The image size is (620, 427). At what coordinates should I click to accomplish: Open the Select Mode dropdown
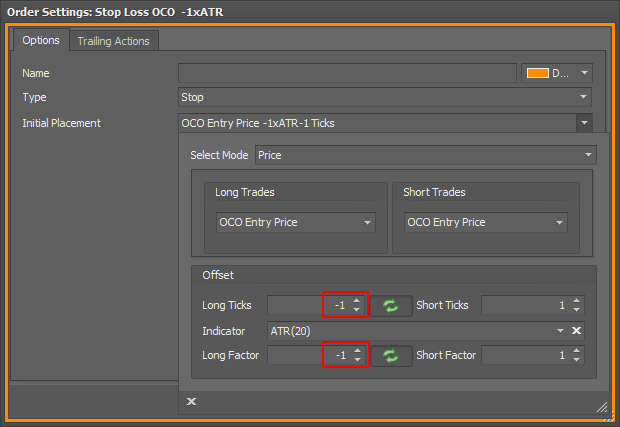(x=425, y=155)
